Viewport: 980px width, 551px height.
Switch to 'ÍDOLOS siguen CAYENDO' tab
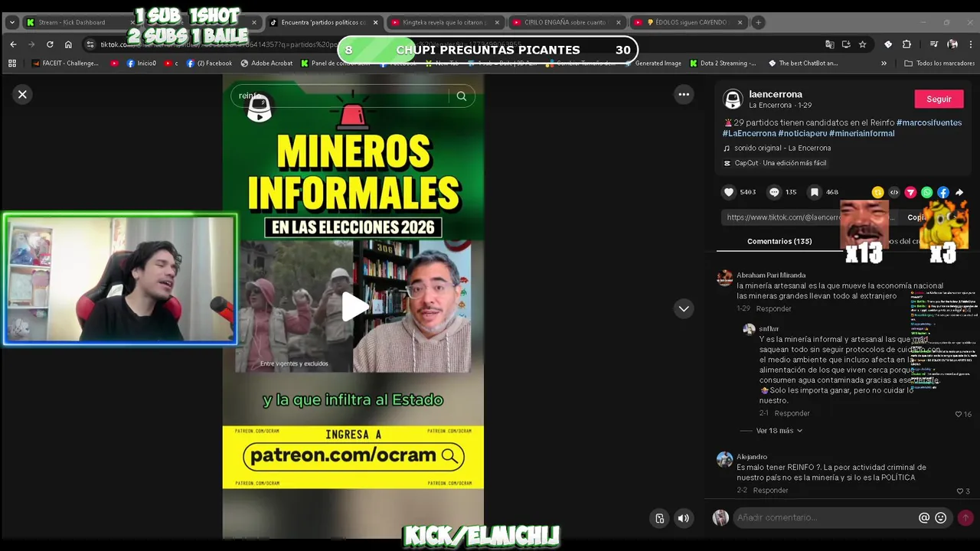pos(688,22)
